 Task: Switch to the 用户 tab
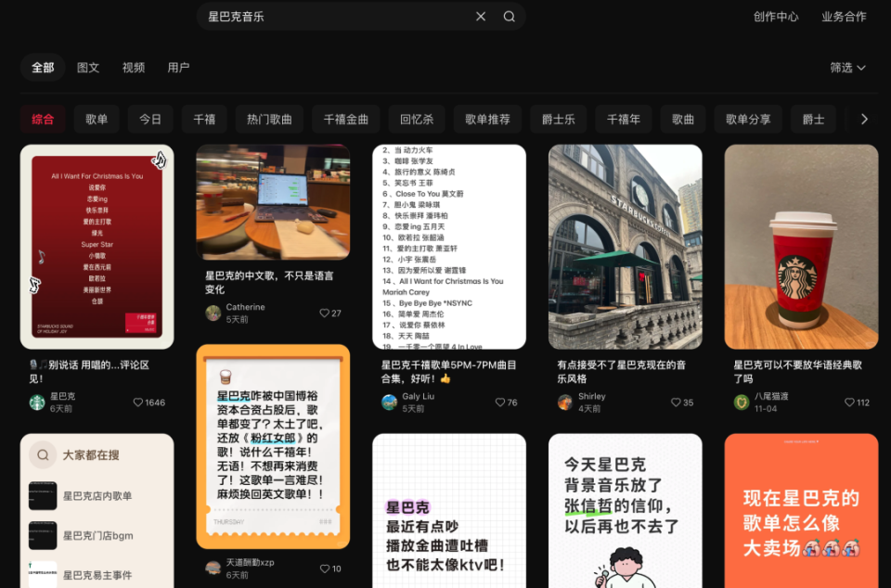coord(178,67)
